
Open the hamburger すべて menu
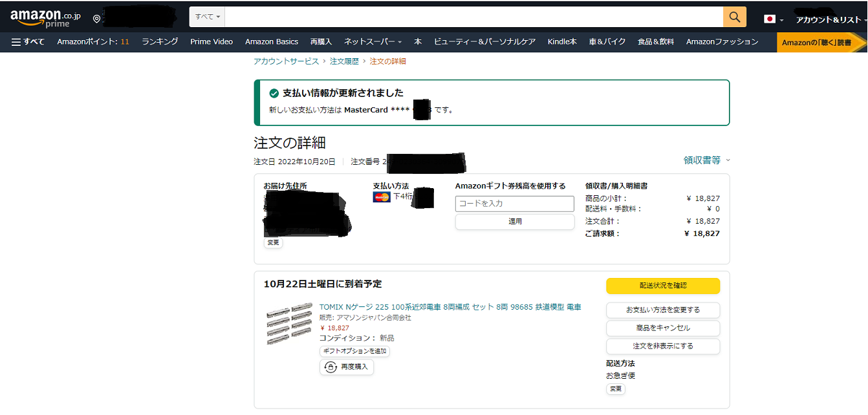click(28, 42)
